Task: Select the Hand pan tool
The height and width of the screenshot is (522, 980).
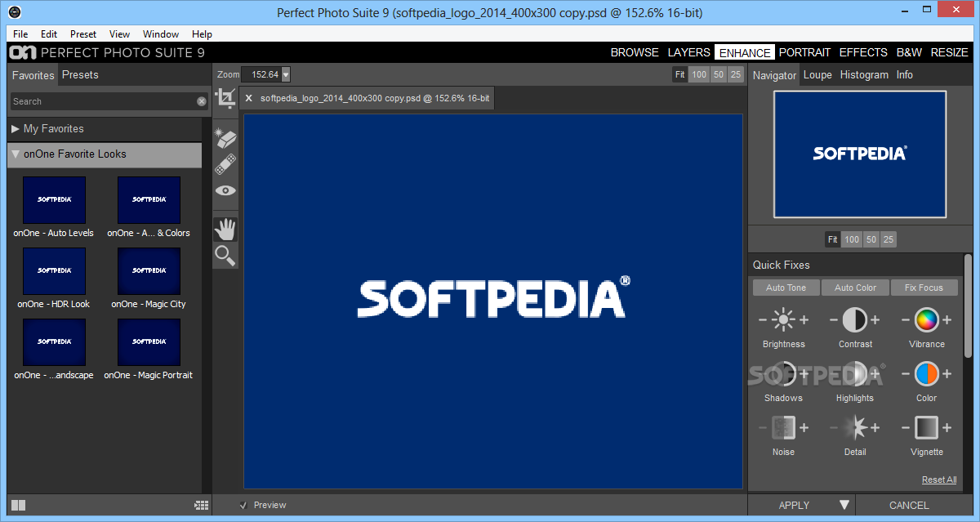Action: point(225,229)
